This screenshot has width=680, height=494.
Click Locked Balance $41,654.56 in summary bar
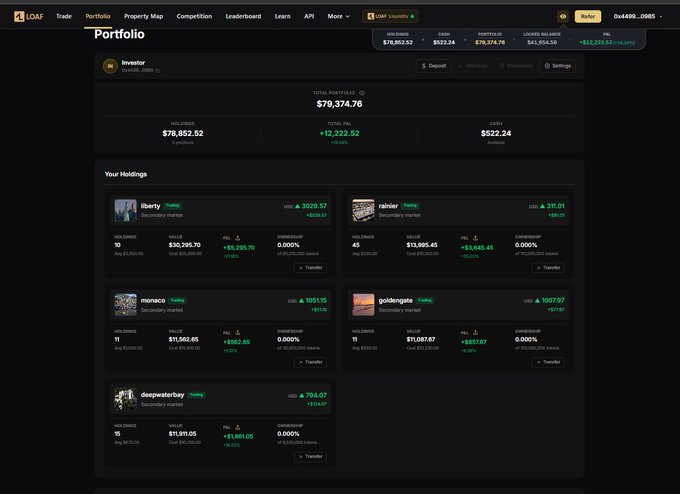pos(542,43)
